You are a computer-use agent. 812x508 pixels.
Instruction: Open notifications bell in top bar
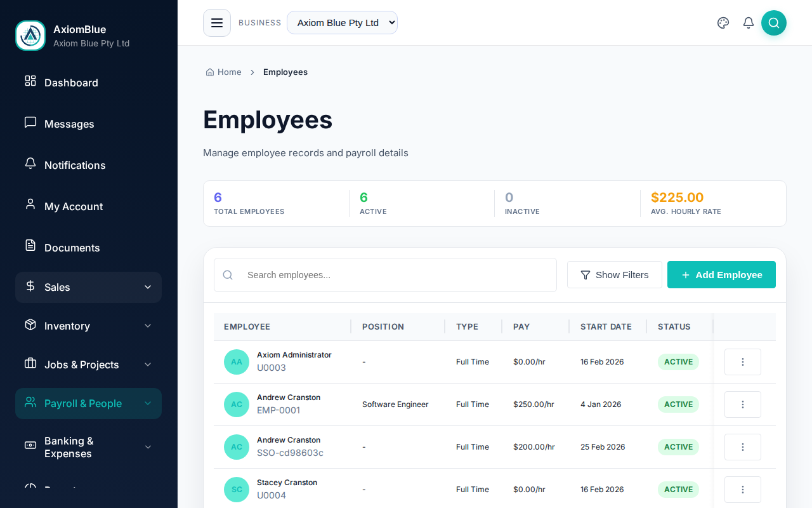(749, 23)
